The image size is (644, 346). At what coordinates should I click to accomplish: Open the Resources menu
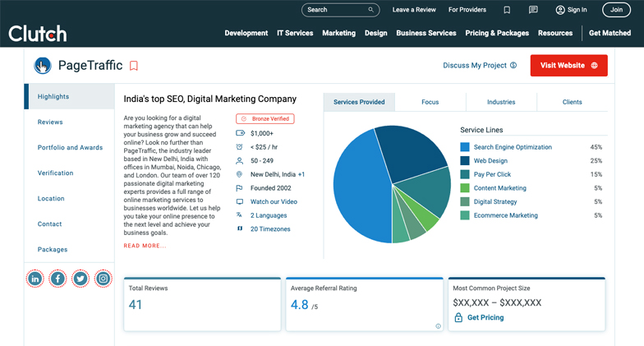pyautogui.click(x=555, y=33)
